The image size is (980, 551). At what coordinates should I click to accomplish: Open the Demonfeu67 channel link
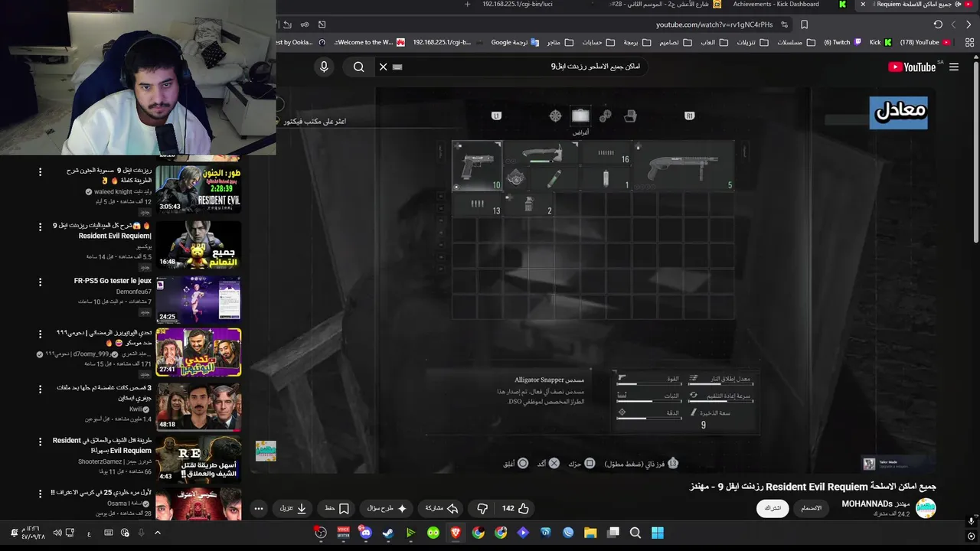click(x=134, y=292)
